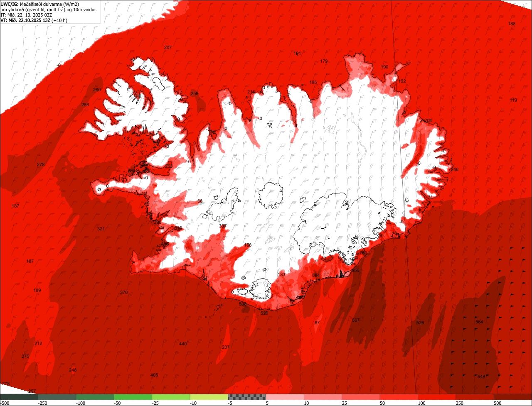Click the flux value '204' on the east coast
The width and height of the screenshot is (532, 406).
428,121
